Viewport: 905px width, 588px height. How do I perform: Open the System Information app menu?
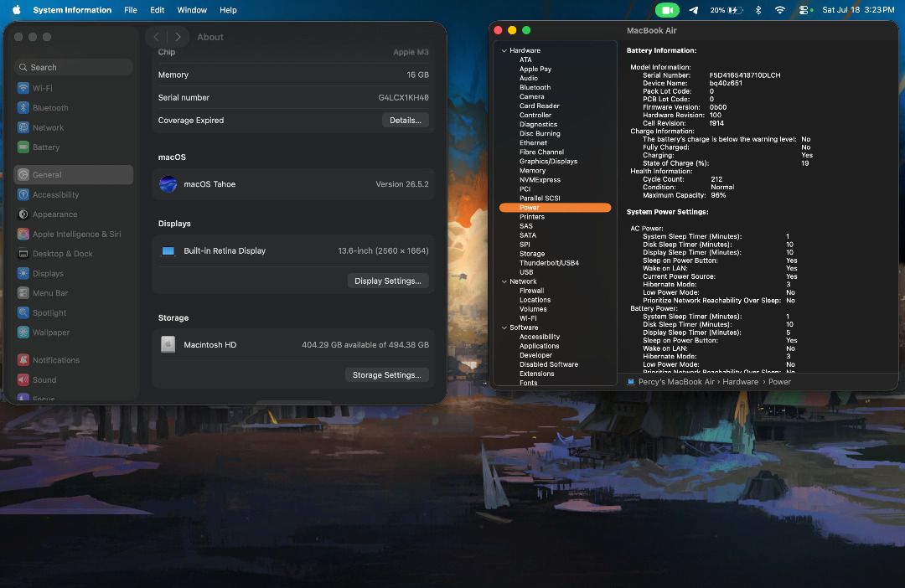(72, 10)
